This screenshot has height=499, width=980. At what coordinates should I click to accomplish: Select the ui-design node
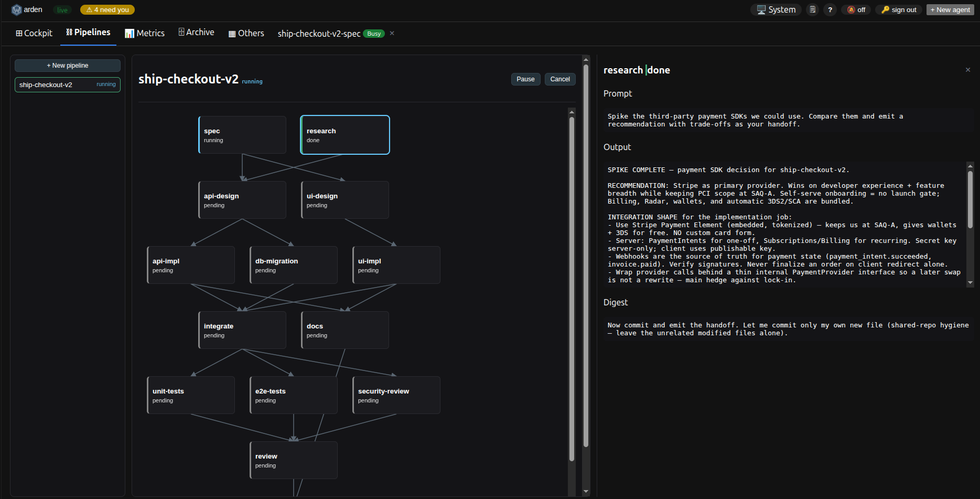(x=345, y=200)
